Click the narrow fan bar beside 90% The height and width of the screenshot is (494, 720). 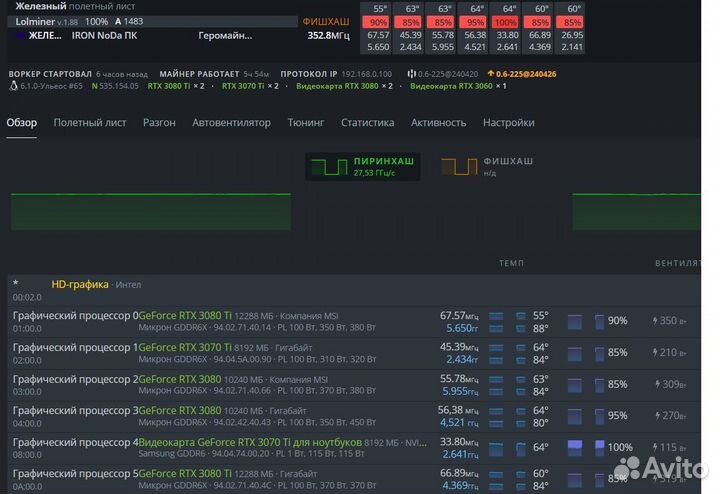[x=599, y=321]
